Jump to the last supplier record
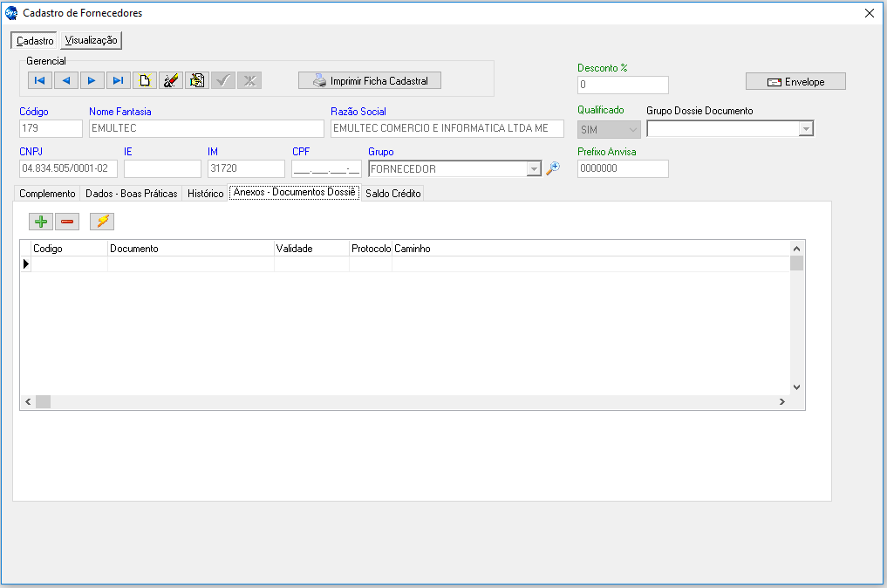This screenshot has width=887, height=588. pyautogui.click(x=118, y=81)
